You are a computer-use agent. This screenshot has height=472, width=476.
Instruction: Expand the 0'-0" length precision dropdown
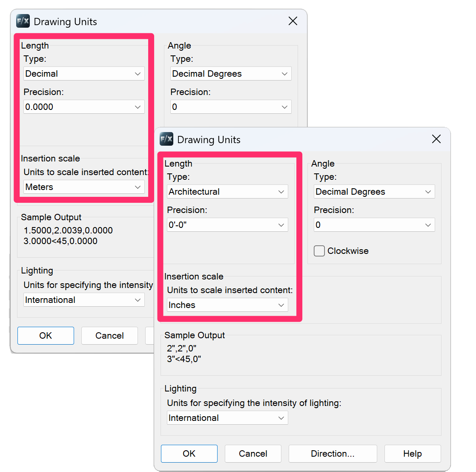click(x=227, y=225)
